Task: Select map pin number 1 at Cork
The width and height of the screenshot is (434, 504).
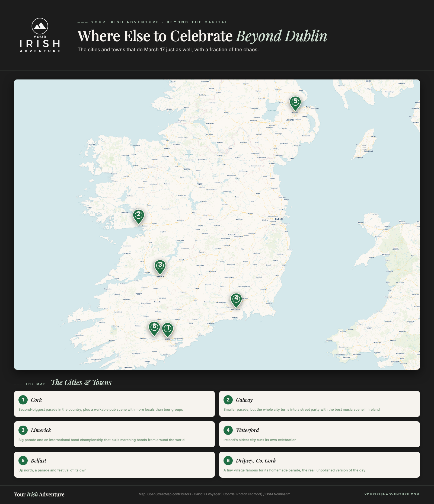Action: pos(168,330)
